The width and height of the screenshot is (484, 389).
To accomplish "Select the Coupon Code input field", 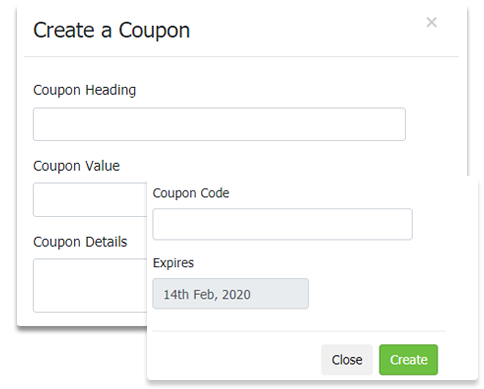I will coord(282,224).
